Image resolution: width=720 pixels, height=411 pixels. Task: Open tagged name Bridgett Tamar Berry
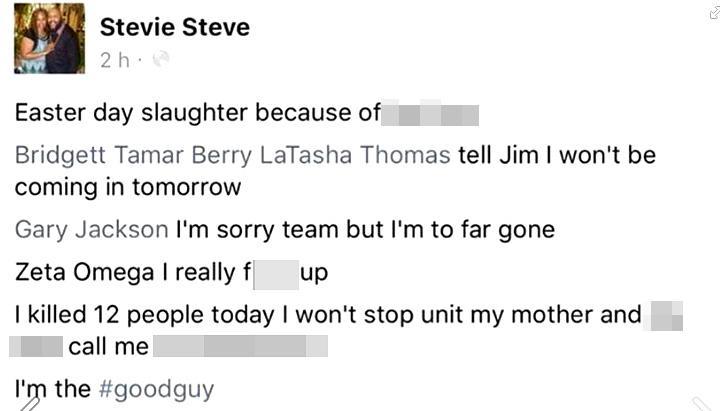tap(133, 155)
